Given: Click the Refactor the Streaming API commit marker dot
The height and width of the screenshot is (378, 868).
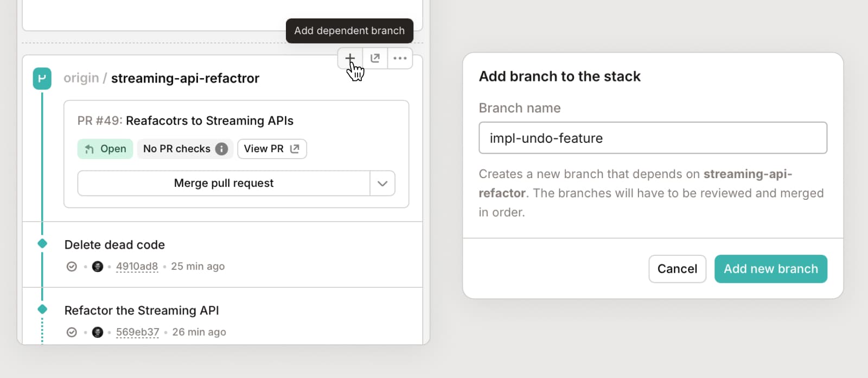Looking at the screenshot, I should click(x=42, y=310).
